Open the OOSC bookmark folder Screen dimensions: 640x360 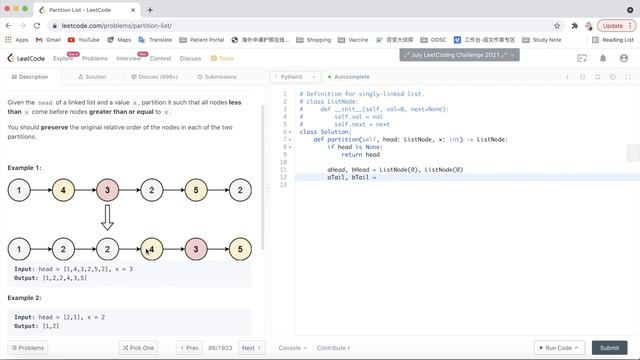click(433, 40)
